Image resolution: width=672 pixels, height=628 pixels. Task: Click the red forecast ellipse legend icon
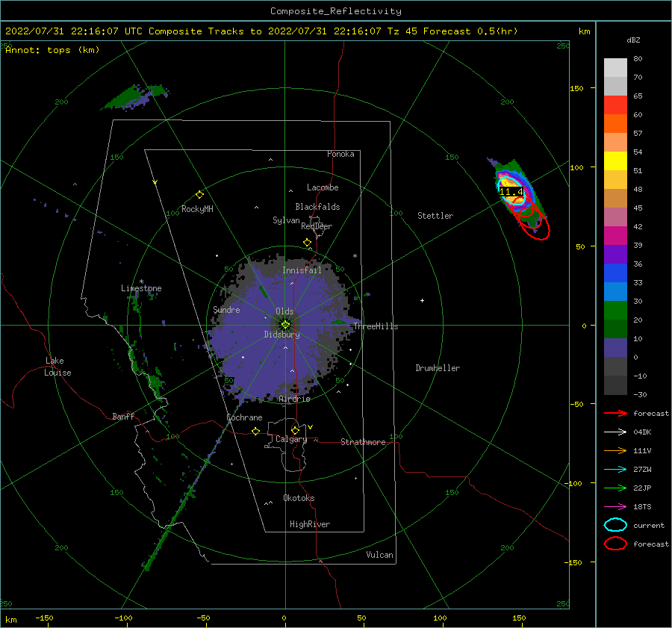tap(615, 544)
